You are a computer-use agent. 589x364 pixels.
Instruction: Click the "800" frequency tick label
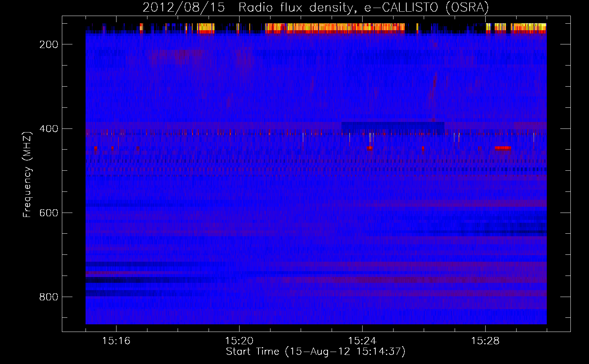[x=49, y=297]
